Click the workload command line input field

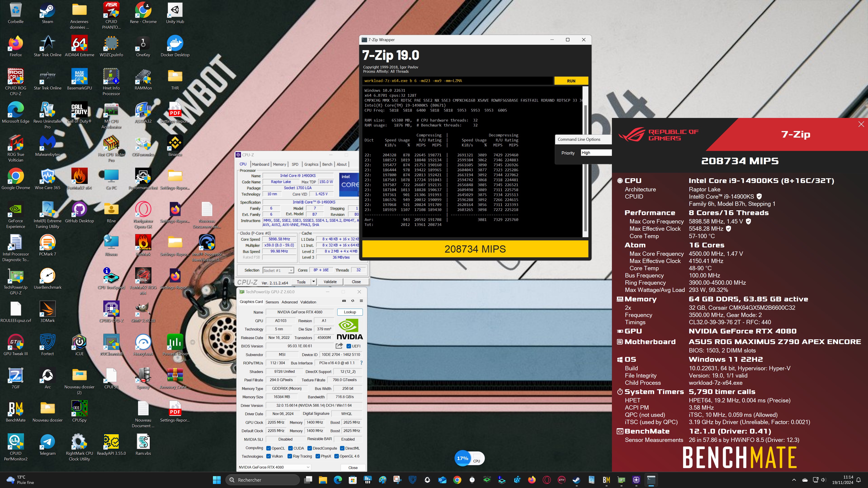(458, 81)
